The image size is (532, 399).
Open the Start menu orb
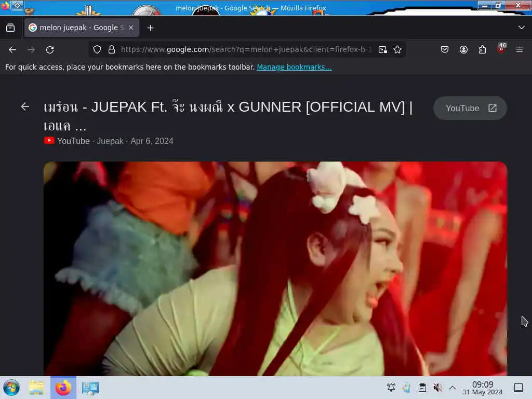point(11,388)
